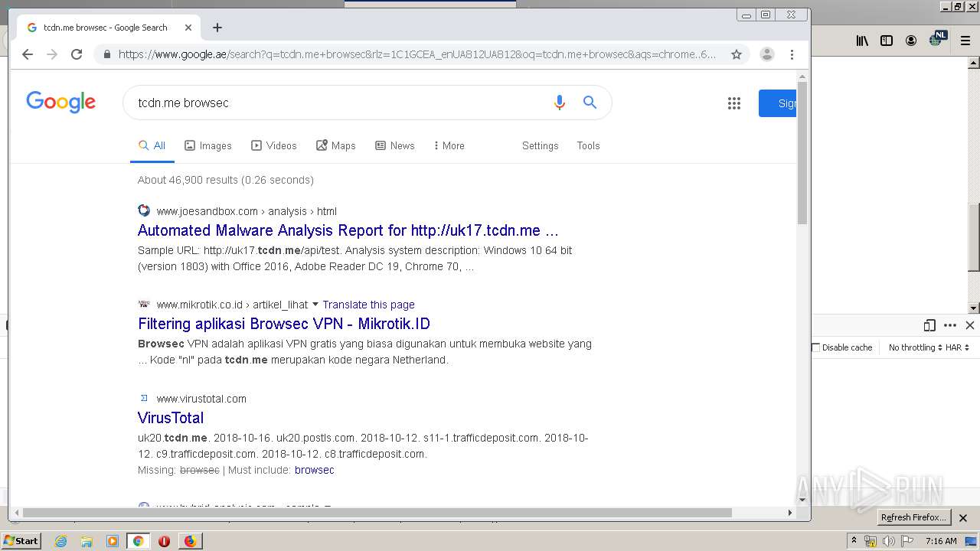The image size is (980, 551).
Task: Click Translate this page link
Action: [368, 305]
